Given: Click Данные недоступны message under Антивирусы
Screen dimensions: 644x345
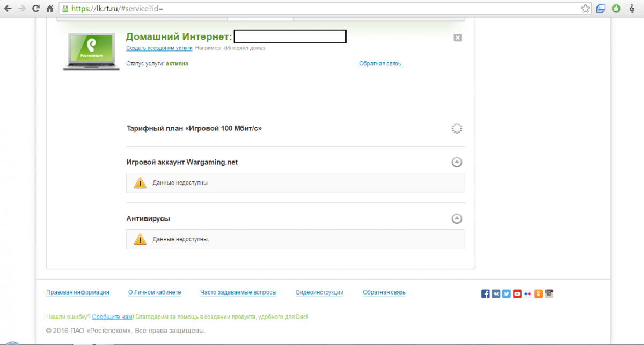Looking at the screenshot, I should pyautogui.click(x=181, y=239).
